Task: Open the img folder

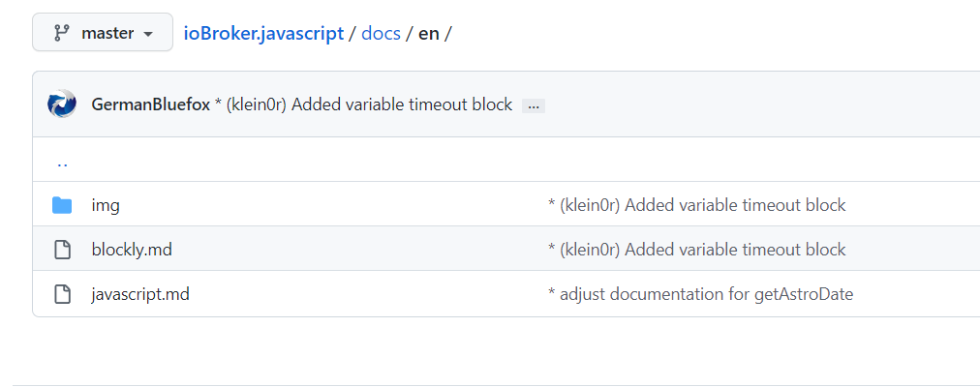Action: coord(106,205)
